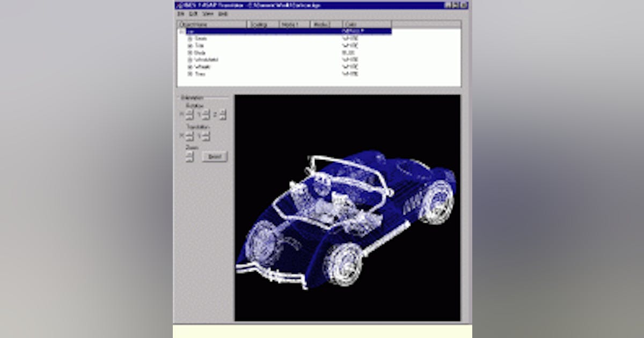Expand the Body tree node
The width and height of the screenshot is (644, 338).
189,52
